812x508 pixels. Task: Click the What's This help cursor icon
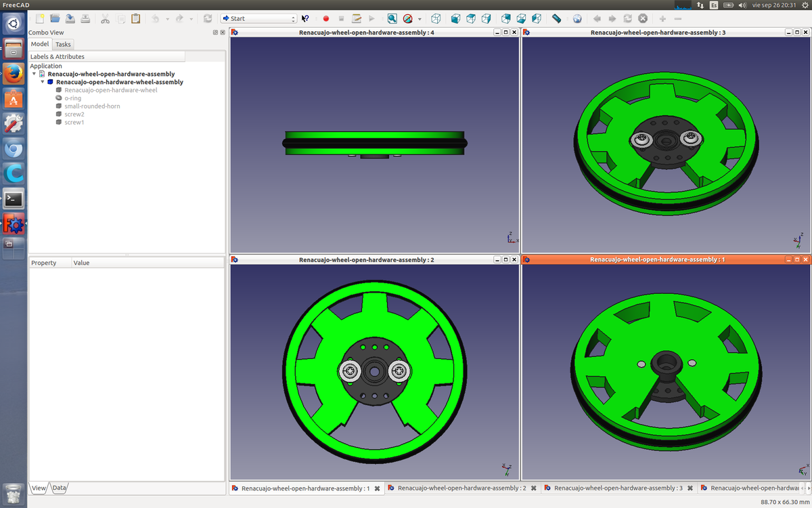tap(305, 18)
